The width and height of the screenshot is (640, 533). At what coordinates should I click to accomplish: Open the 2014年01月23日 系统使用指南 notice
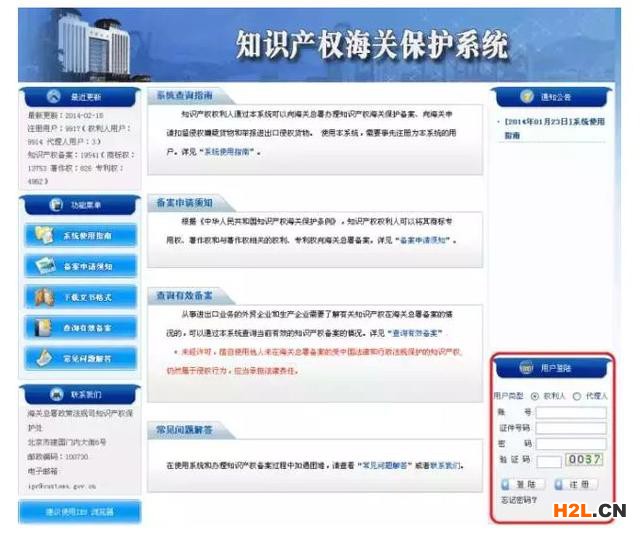[x=554, y=128]
